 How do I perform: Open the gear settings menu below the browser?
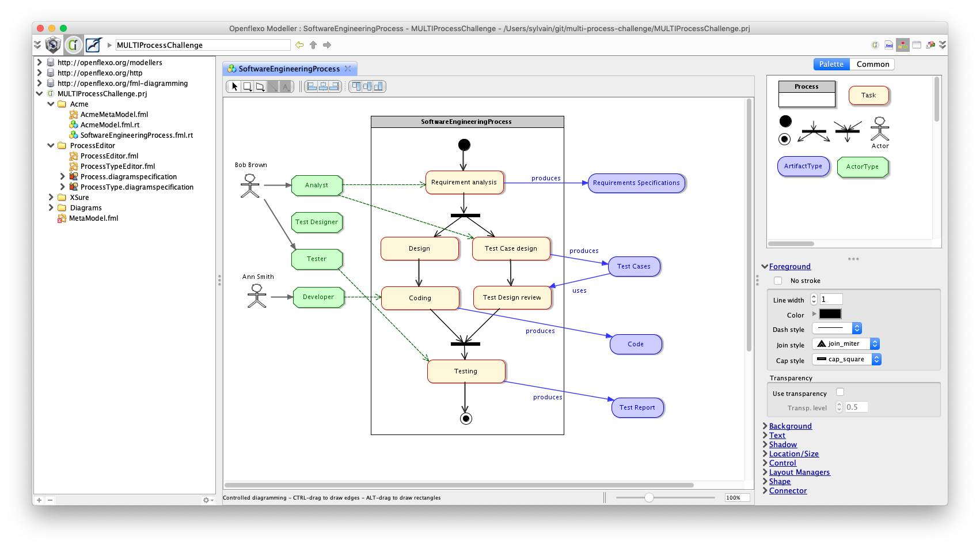[x=208, y=500]
